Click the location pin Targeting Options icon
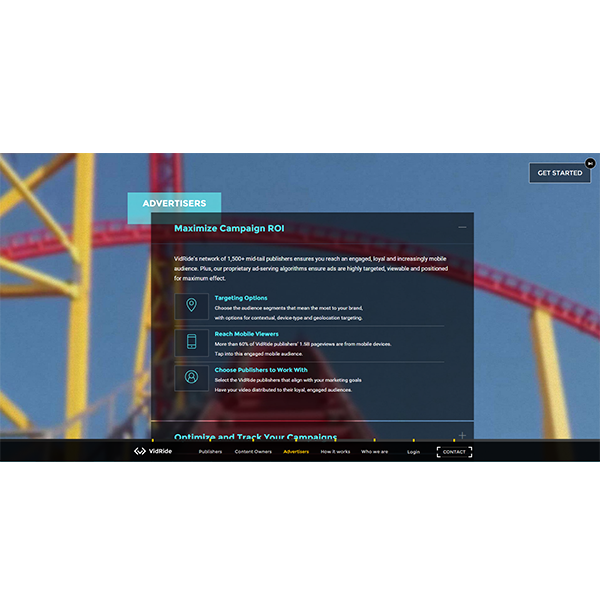This screenshot has height=616, width=600. (x=191, y=306)
